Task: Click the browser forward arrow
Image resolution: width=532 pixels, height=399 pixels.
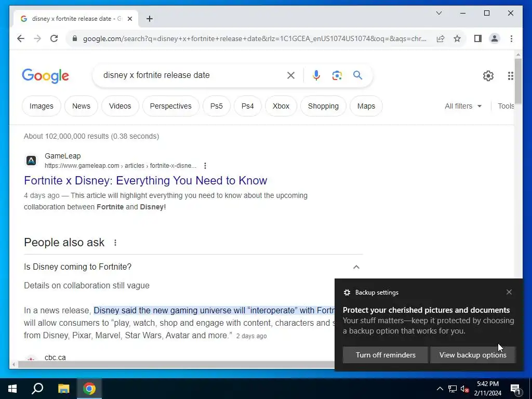Action: click(37, 38)
